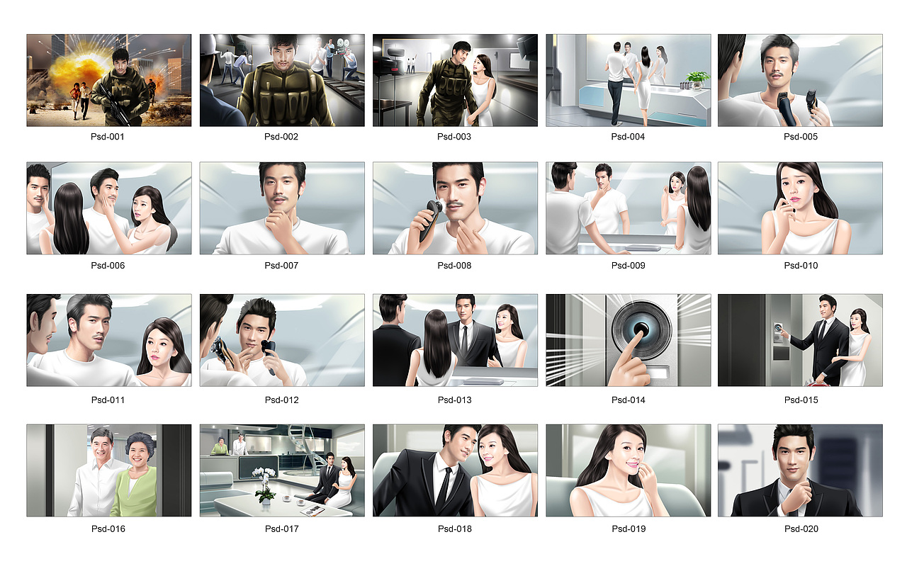This screenshot has width=907, height=588.
Task: Click the 'Psd-020' name label
Action: 801,529
